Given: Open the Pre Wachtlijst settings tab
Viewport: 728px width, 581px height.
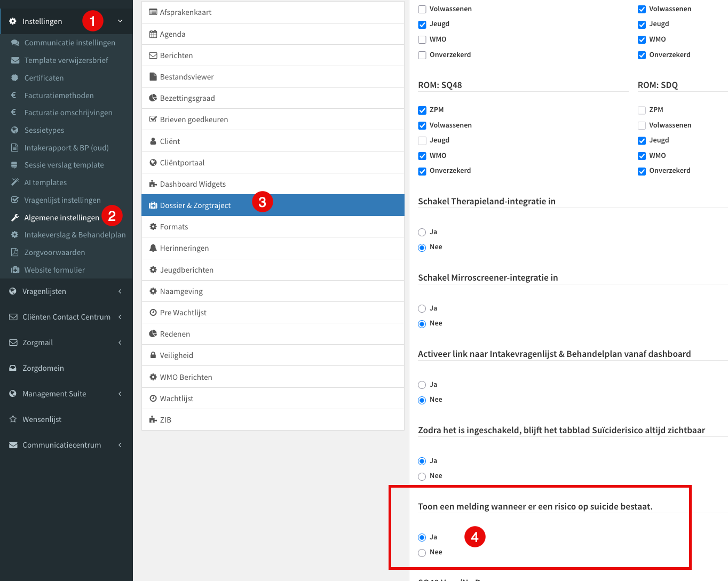Looking at the screenshot, I should (273, 313).
